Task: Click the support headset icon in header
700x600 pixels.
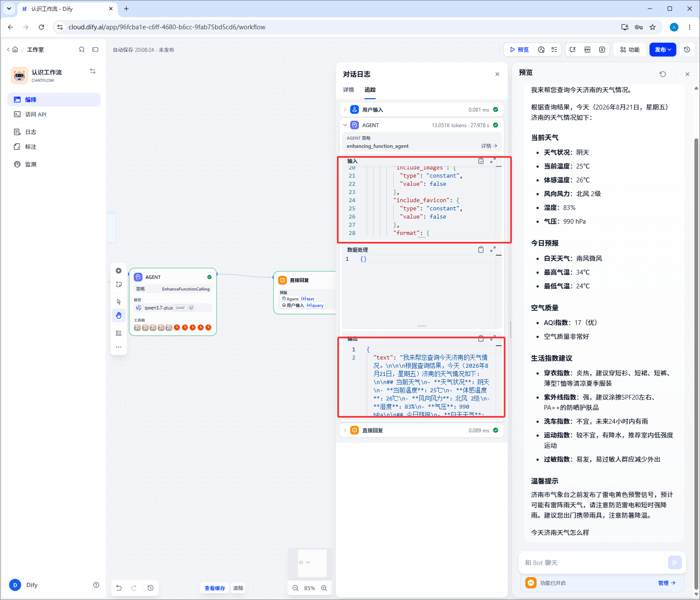Action: tap(82, 50)
